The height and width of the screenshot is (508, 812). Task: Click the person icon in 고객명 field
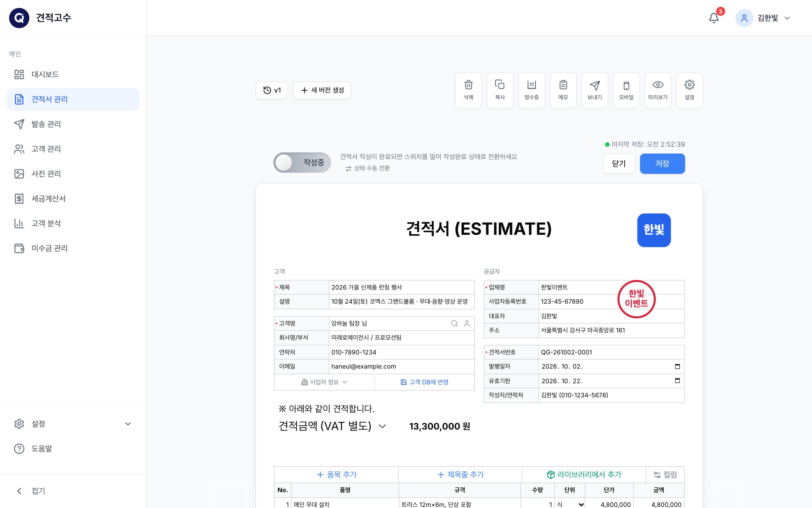tap(467, 323)
